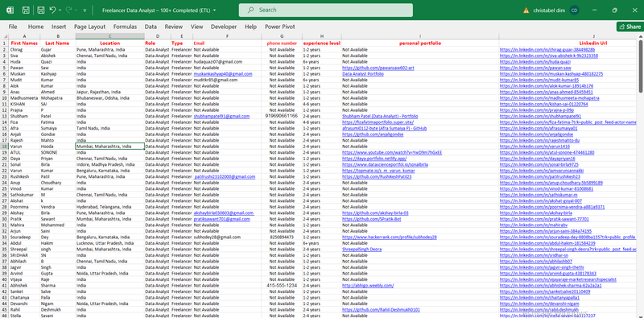Select the 'personal portfolio' header cell
The image size is (644, 318).
point(420,43)
